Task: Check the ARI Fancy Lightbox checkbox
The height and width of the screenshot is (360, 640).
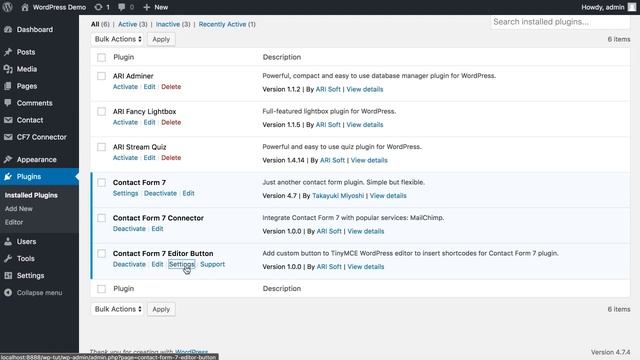Action: point(101,111)
